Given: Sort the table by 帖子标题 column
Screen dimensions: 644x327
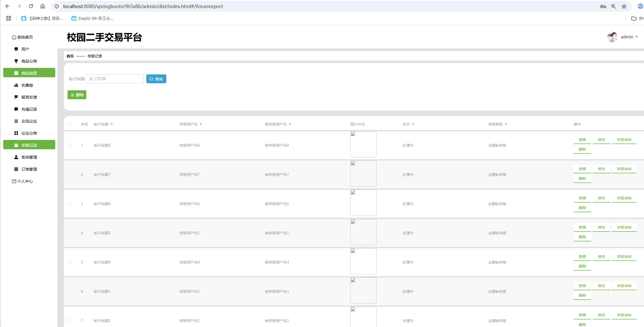Looking at the screenshot, I should pyautogui.click(x=112, y=124).
